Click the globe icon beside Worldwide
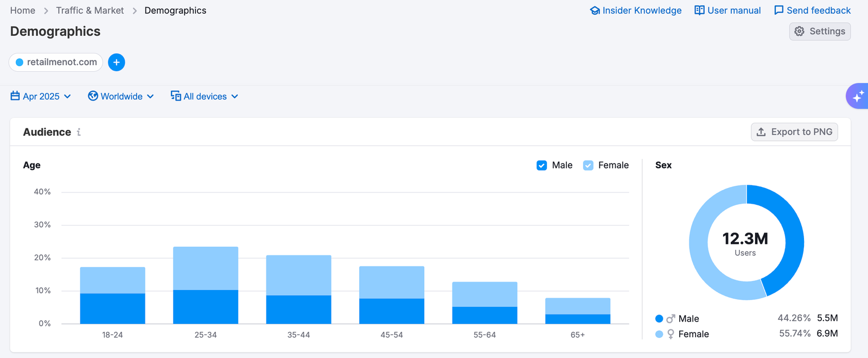 tap(93, 96)
